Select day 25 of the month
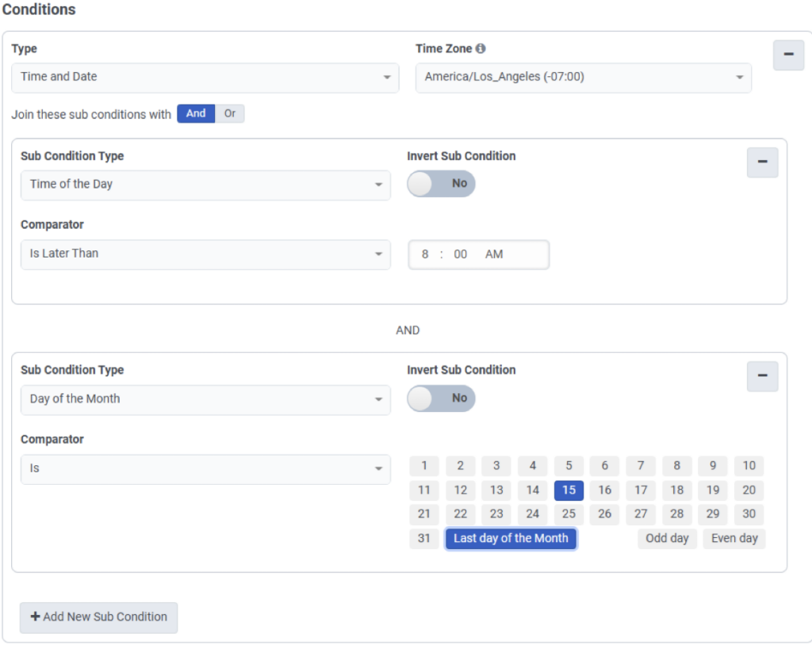 coord(569,514)
